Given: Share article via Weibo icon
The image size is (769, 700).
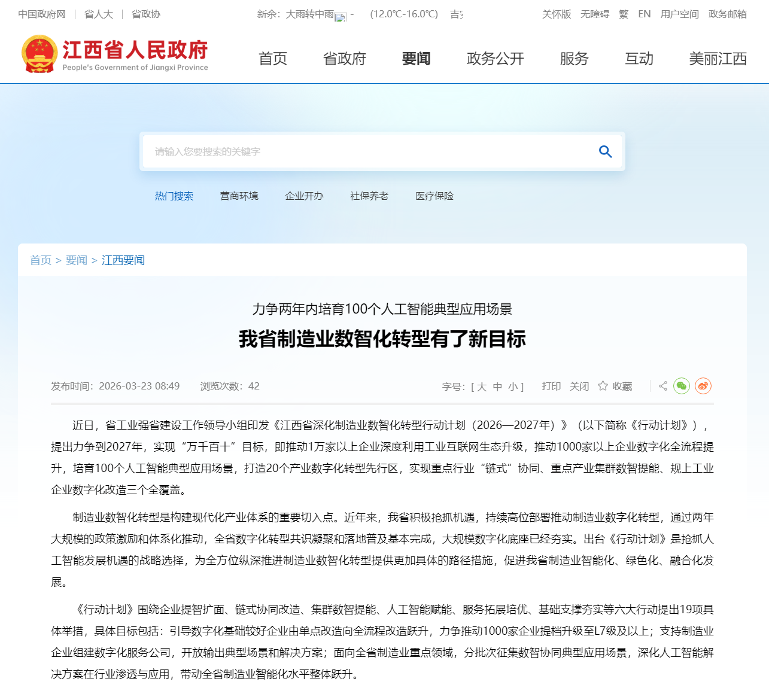Looking at the screenshot, I should click(703, 386).
